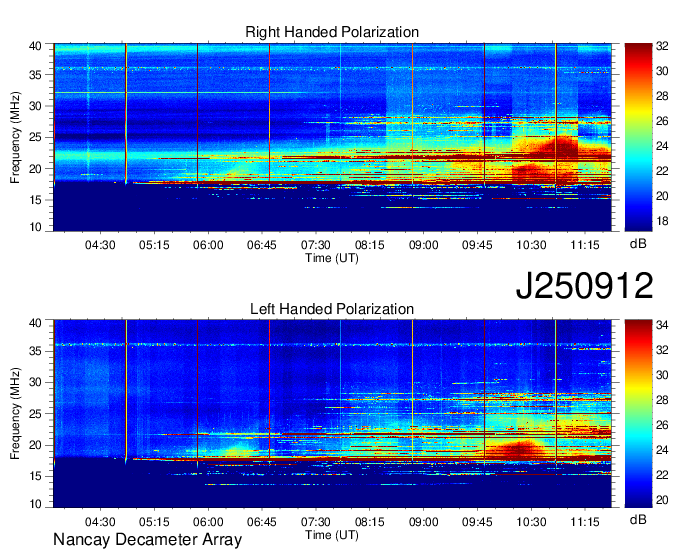680x552 pixels.
Task: Click the 40 MHz tick on the top plot
Action: [35, 46]
